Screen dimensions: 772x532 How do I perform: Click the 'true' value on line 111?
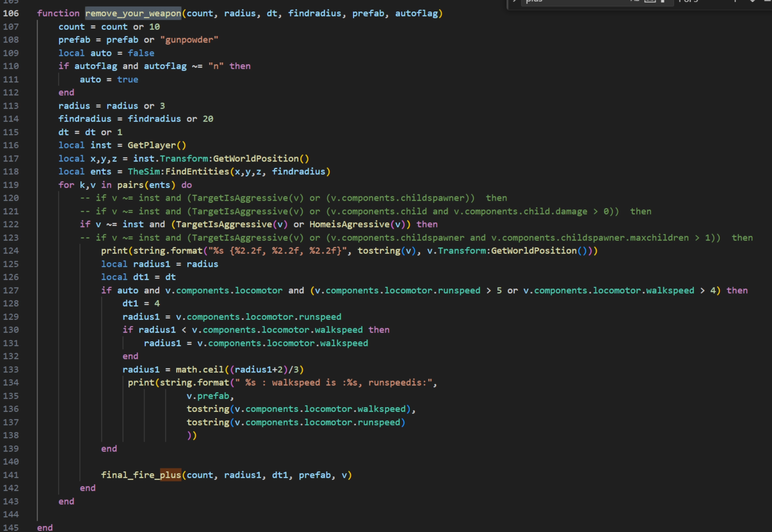[x=127, y=80]
